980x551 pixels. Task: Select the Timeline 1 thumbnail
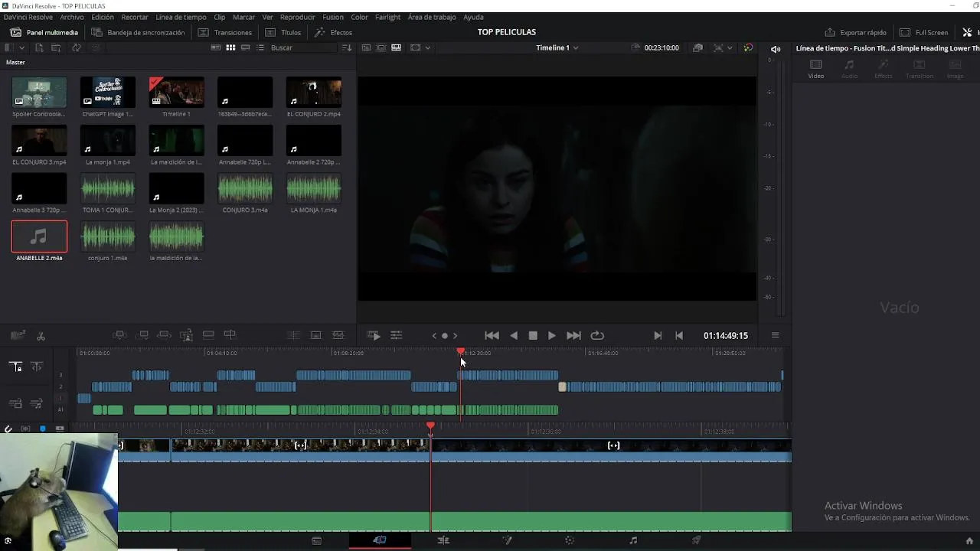tap(176, 97)
